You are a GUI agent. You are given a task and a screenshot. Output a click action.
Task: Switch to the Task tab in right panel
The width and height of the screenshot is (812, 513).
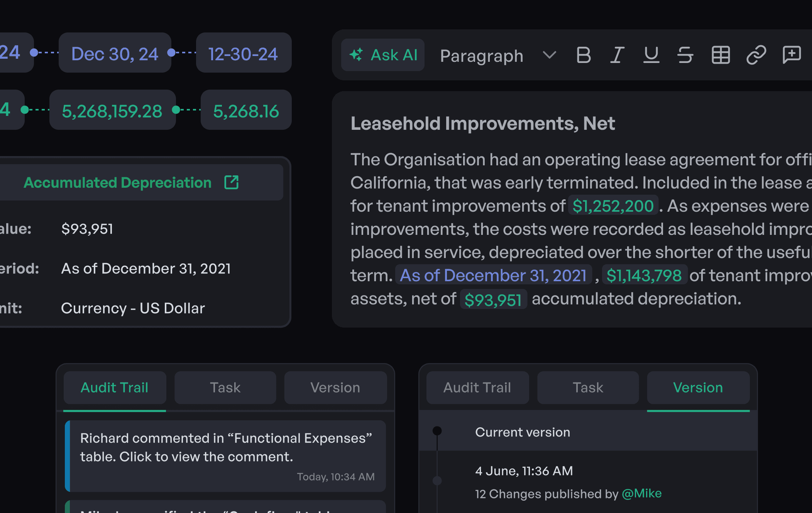(x=588, y=387)
